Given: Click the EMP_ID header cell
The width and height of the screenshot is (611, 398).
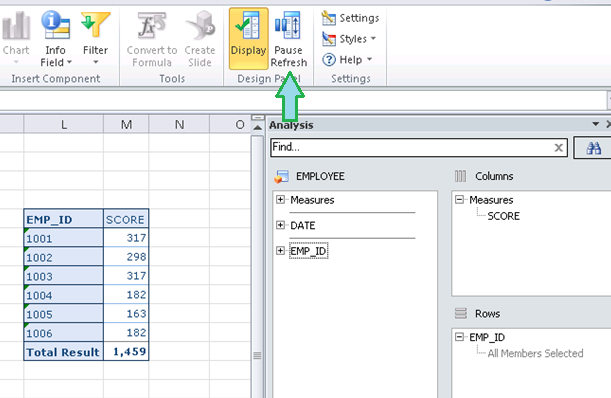Looking at the screenshot, I should click(64, 219).
